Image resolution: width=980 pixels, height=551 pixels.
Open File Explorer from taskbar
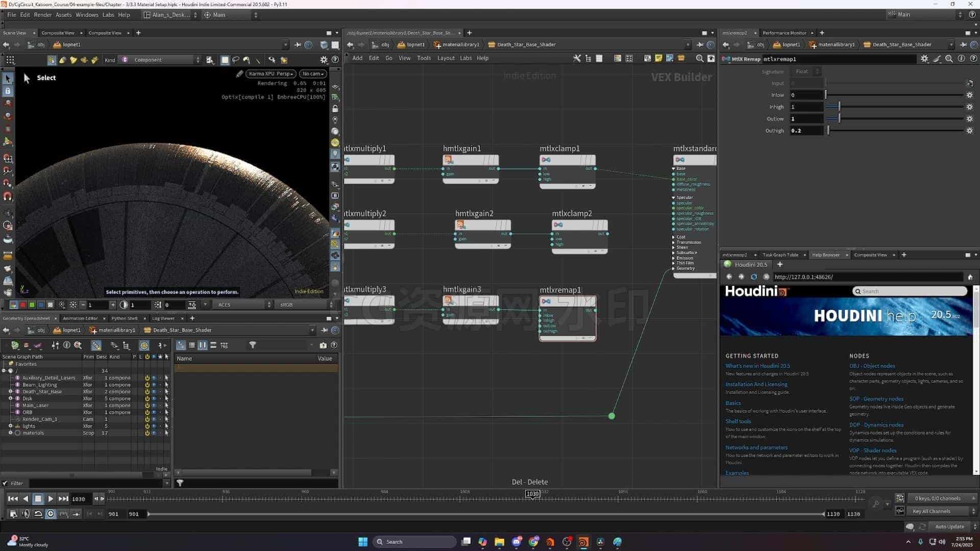499,542
